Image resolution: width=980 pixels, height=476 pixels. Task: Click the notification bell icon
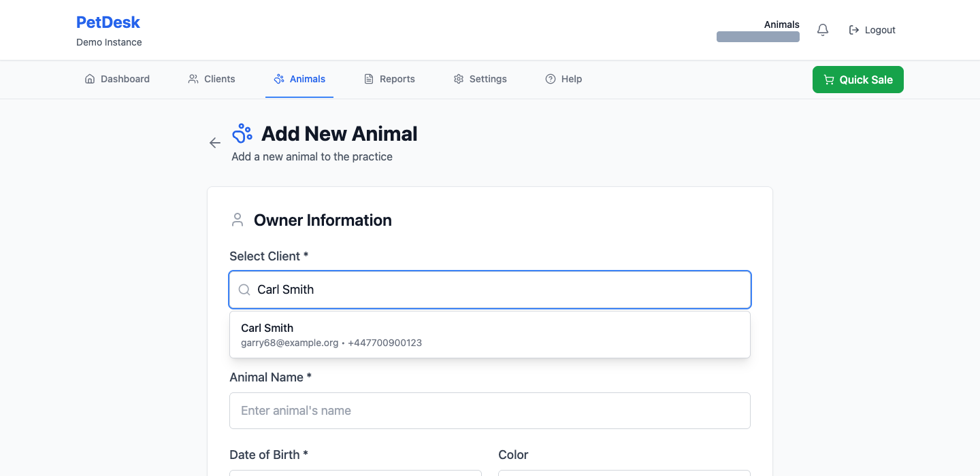point(823,30)
